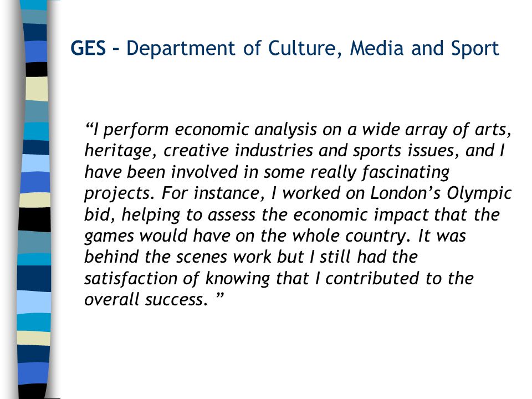Click the bold "GES" heading text
The height and width of the screenshot is (399, 532).
point(88,48)
